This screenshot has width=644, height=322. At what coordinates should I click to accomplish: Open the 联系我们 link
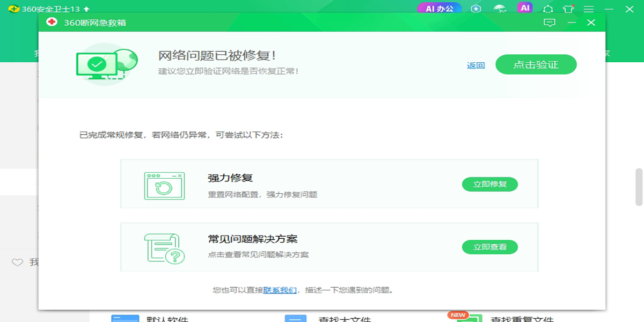(x=280, y=290)
